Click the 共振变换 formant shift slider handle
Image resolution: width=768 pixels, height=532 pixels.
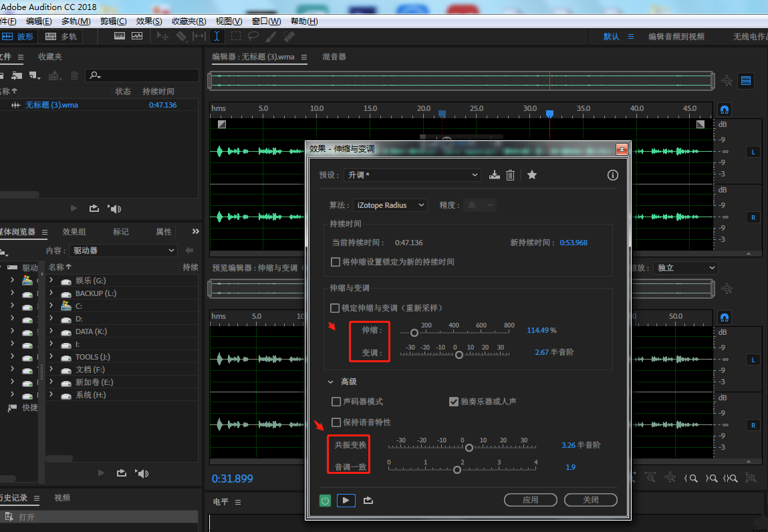coord(469,448)
